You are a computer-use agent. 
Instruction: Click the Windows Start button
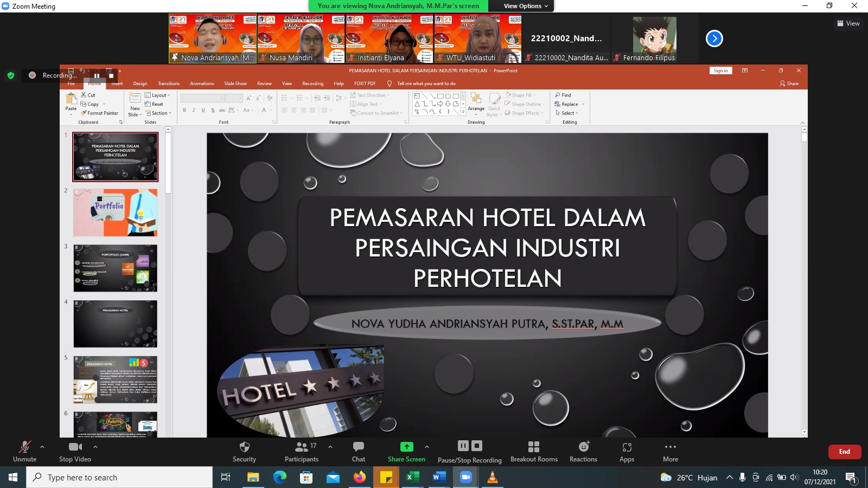[13, 477]
